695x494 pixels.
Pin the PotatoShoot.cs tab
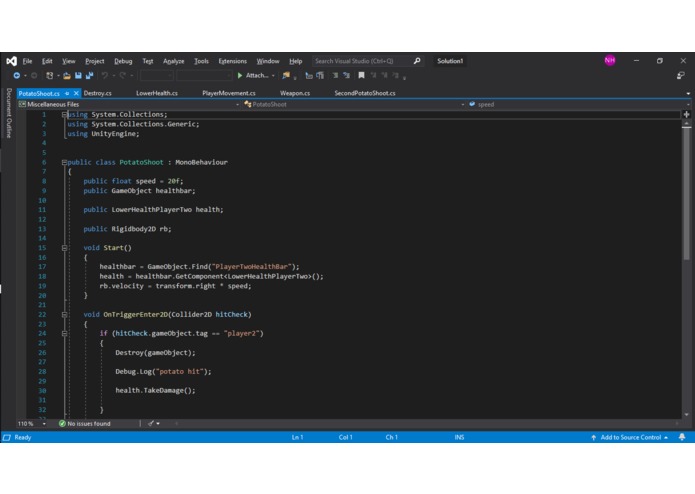67,93
